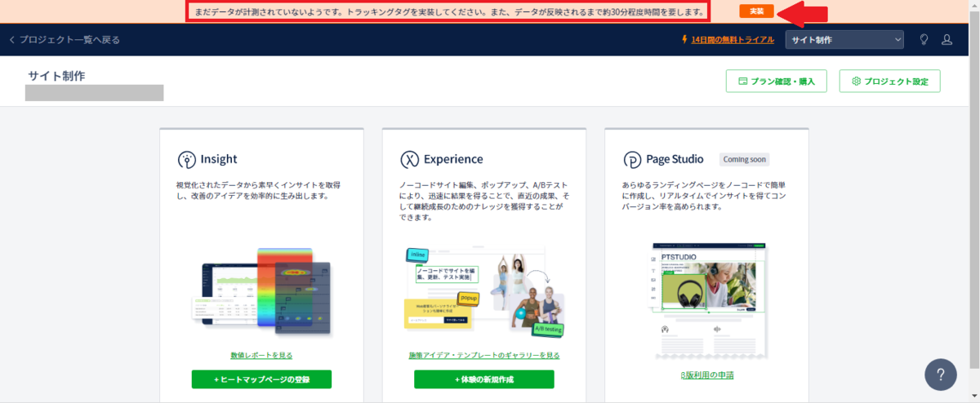Click the サイト制作 project title
980x403 pixels.
(x=57, y=76)
